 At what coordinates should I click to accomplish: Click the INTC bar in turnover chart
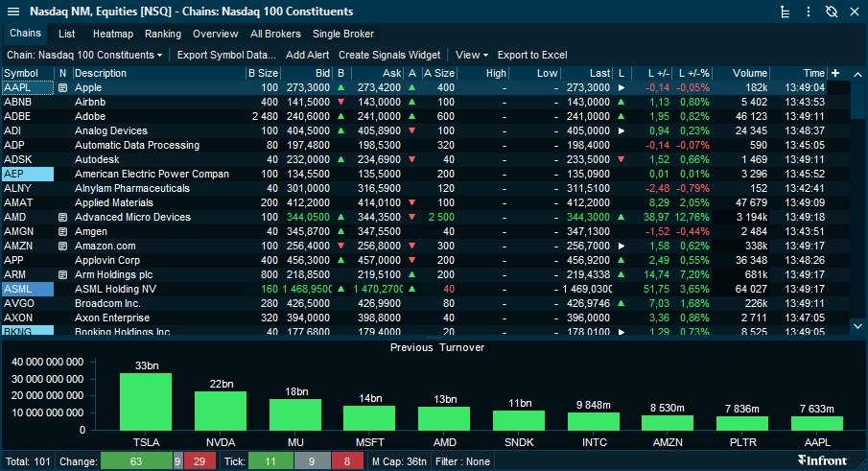(x=594, y=422)
